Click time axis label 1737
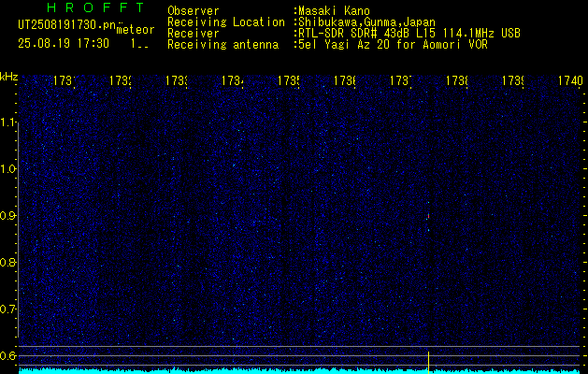Image resolution: width=588 pixels, height=374 pixels. coord(400,80)
